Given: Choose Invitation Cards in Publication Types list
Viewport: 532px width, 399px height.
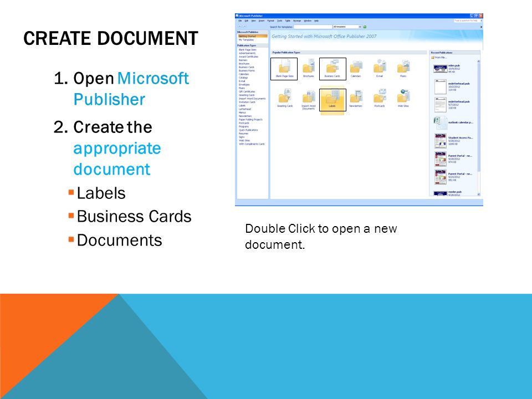Looking at the screenshot, I should (247, 102).
